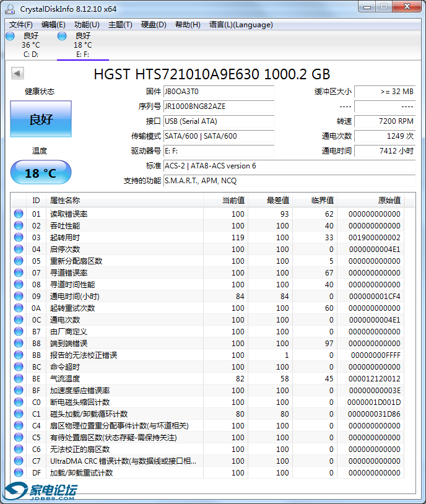Click status icon for attribute B7 由厂商定义
Viewport: 426px width, 504px height.
(x=19, y=331)
